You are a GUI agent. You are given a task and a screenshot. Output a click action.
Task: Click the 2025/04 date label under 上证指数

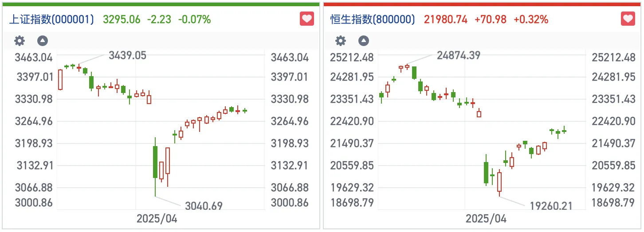pyautogui.click(x=156, y=219)
